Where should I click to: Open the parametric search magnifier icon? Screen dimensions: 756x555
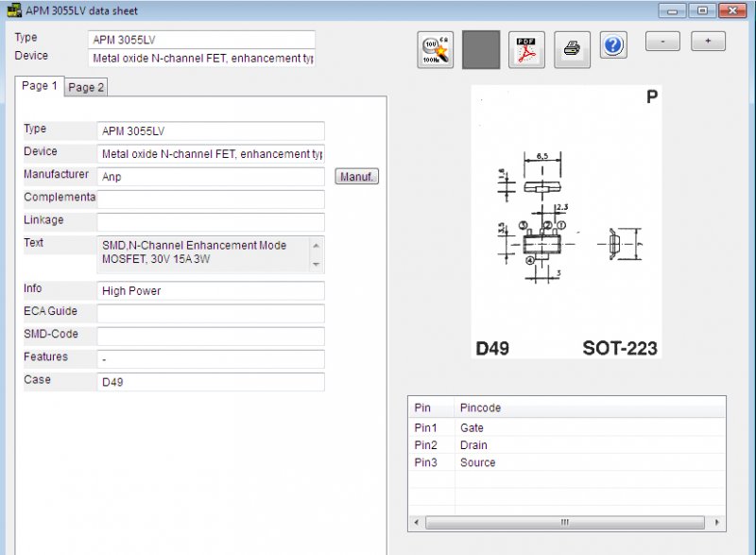tap(436, 50)
